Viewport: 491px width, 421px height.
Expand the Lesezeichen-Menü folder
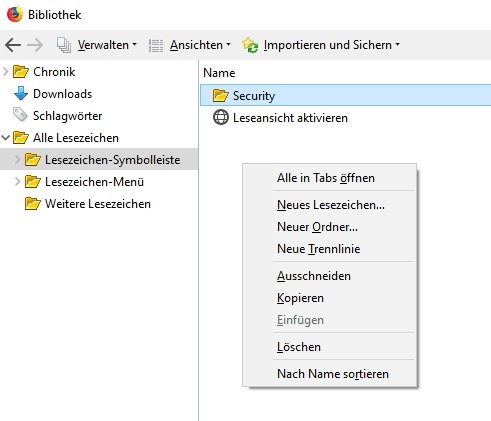(18, 182)
